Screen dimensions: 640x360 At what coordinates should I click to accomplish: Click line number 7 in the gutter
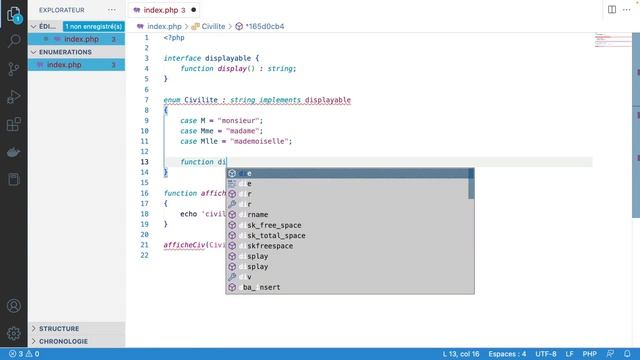146,100
